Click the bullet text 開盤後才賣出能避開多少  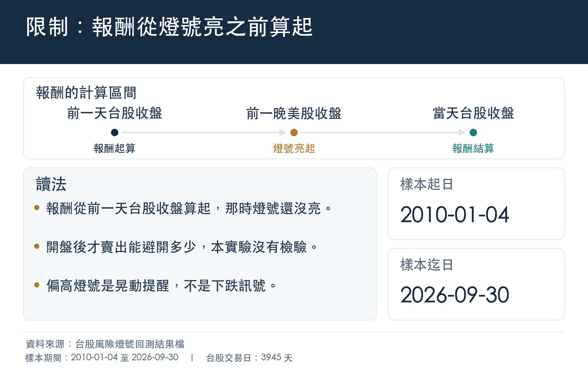pos(121,247)
